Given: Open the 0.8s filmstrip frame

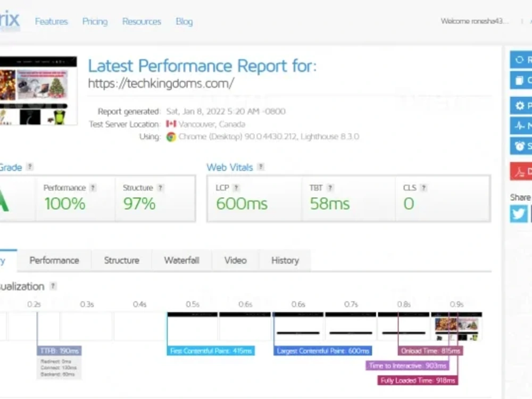Looking at the screenshot, I should tap(403, 327).
